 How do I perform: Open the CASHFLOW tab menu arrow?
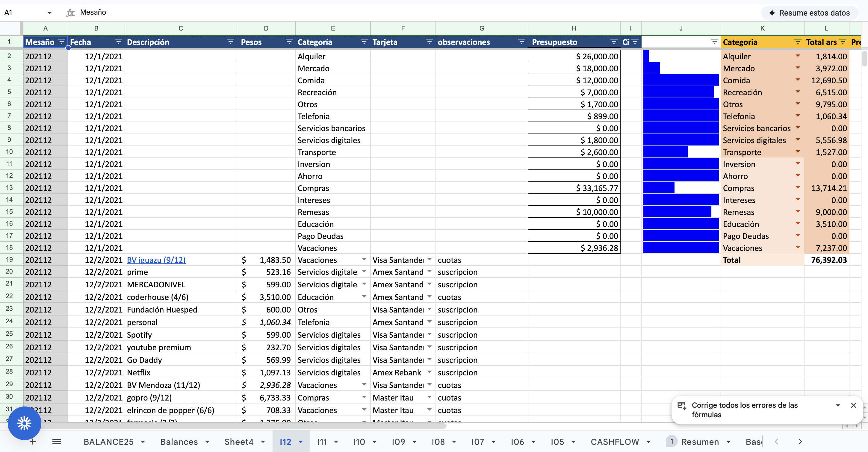click(648, 442)
